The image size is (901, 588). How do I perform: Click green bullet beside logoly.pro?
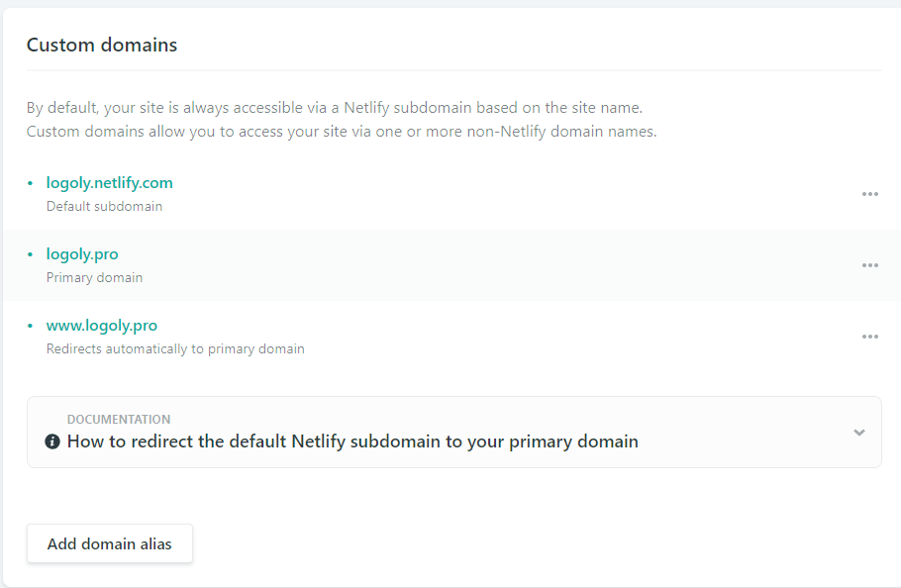tap(31, 254)
